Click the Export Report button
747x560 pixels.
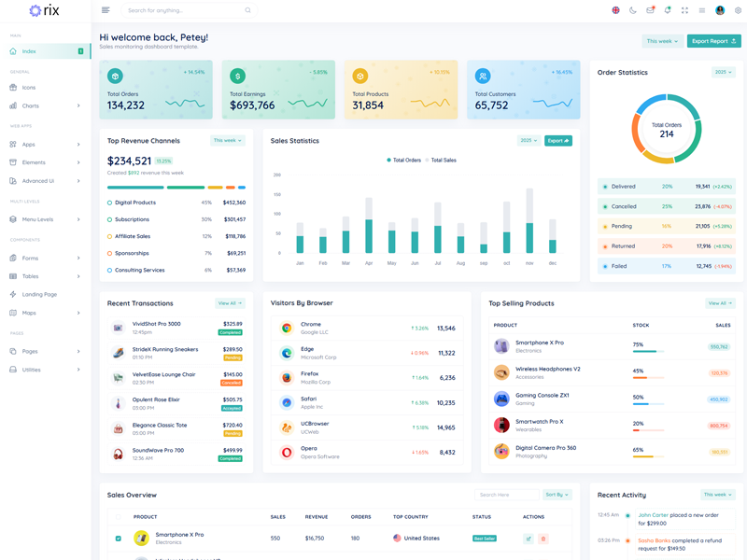click(x=713, y=41)
